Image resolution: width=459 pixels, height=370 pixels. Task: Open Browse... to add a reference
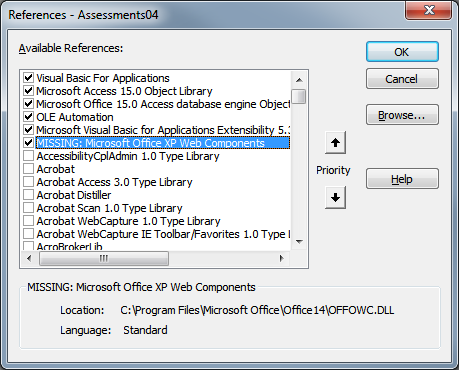(x=402, y=115)
